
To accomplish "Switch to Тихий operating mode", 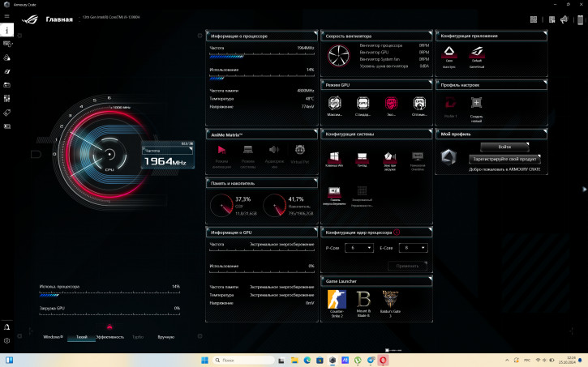I will pyautogui.click(x=81, y=337).
